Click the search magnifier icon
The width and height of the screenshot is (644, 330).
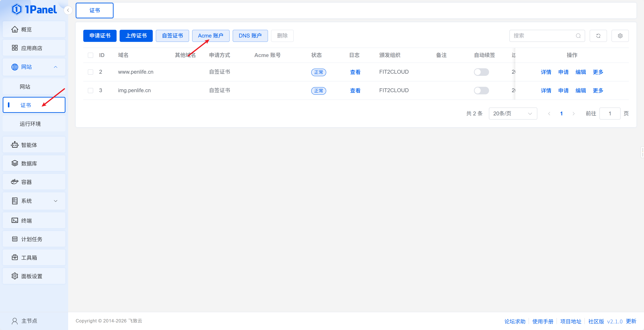click(x=578, y=36)
